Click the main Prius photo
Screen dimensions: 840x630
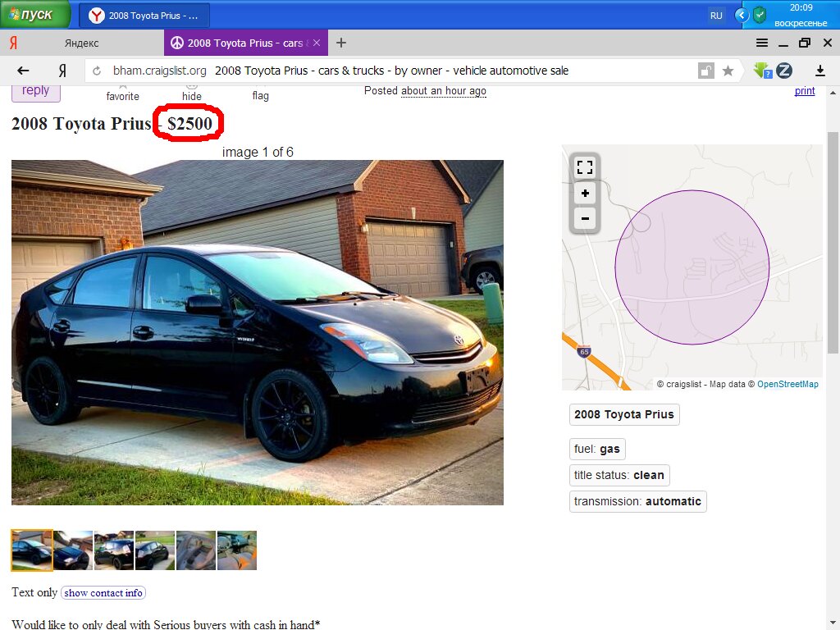coord(258,333)
